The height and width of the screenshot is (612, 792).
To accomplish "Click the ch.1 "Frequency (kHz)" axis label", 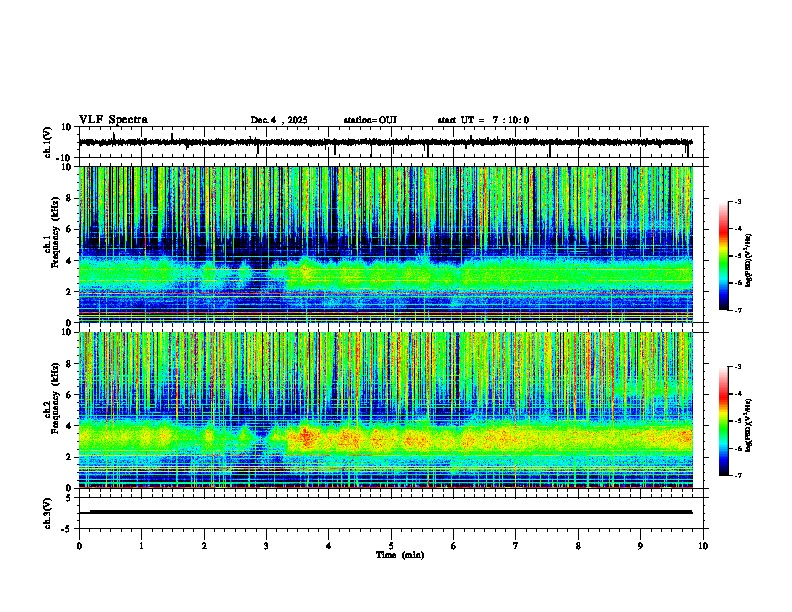I will (56, 233).
